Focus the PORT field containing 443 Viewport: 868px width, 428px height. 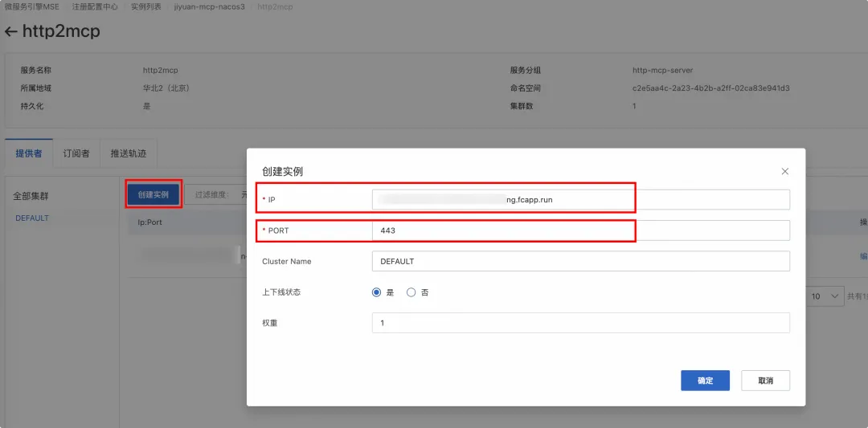coord(581,230)
